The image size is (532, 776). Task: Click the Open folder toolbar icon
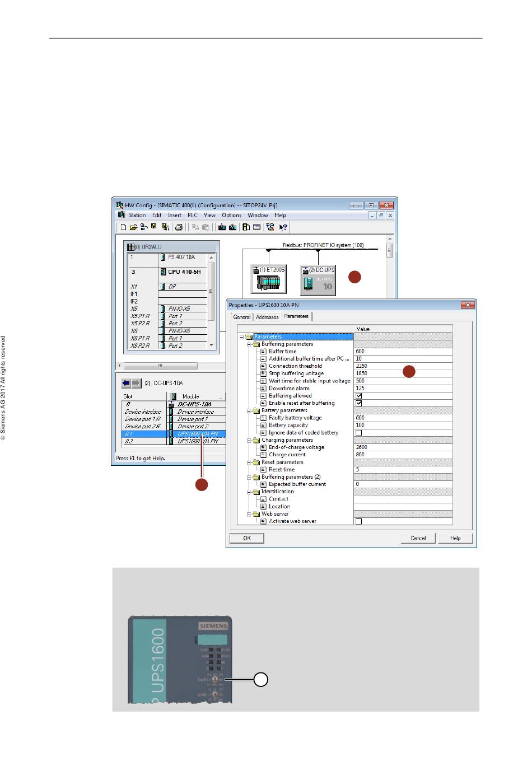tap(133, 227)
